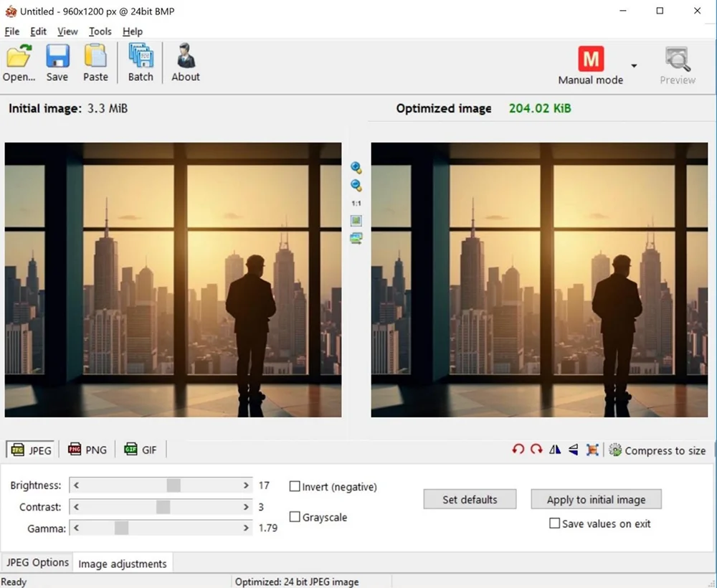Flip the image horizontally

point(555,450)
